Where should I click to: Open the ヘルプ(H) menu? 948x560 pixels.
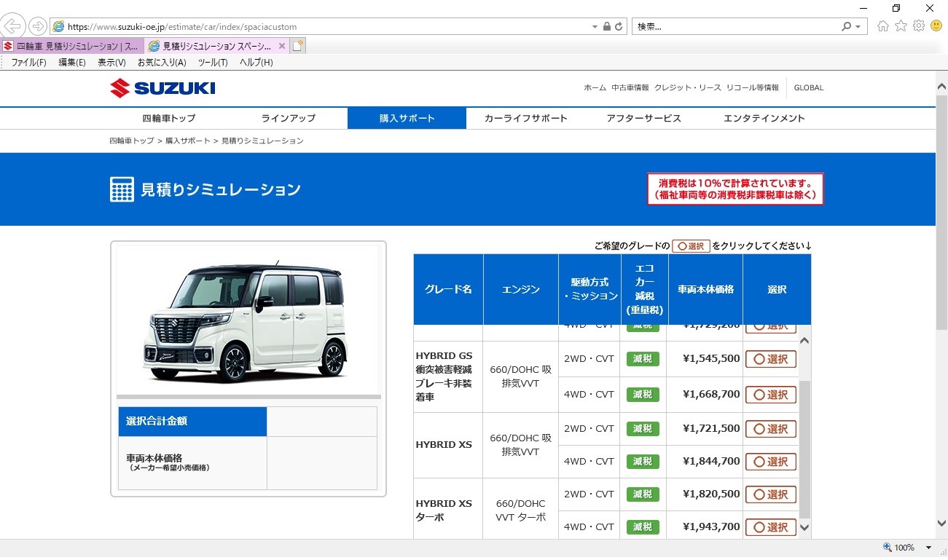click(x=256, y=63)
